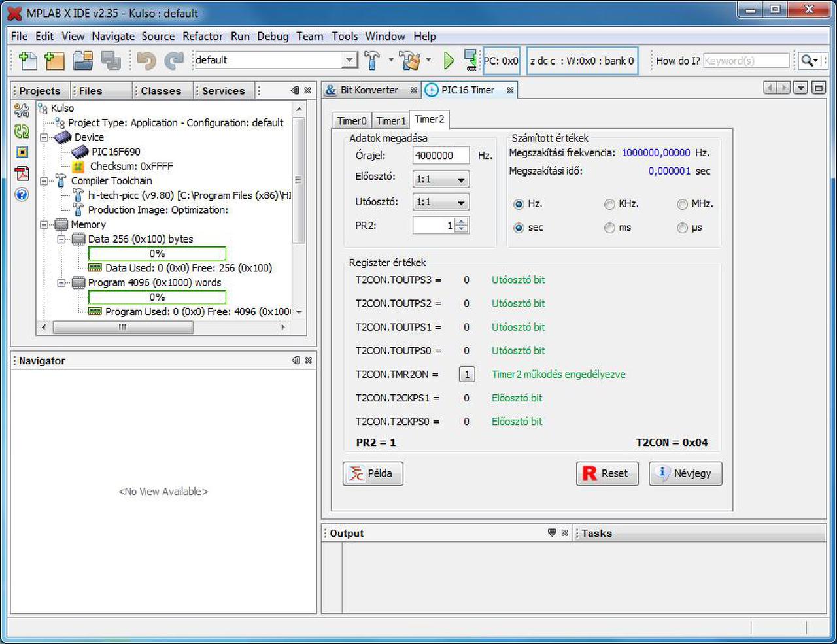
Task: Open the Refactor menu
Action: pos(203,36)
